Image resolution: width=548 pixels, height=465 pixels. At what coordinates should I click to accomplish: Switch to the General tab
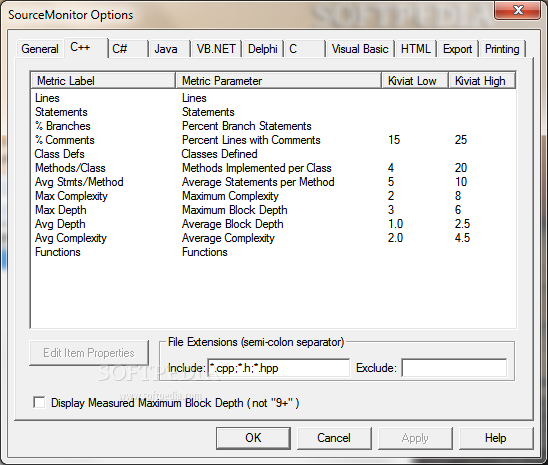click(x=40, y=49)
